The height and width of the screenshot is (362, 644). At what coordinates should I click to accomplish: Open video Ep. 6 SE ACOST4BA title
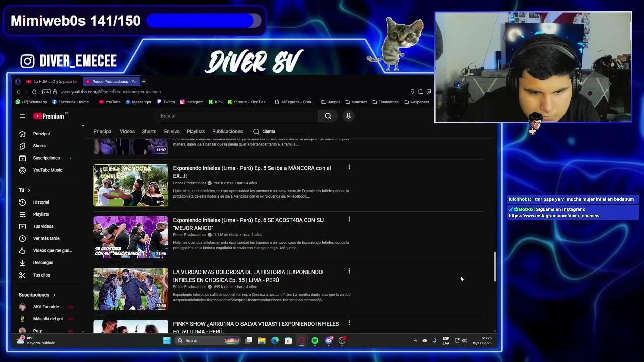pyautogui.click(x=248, y=224)
